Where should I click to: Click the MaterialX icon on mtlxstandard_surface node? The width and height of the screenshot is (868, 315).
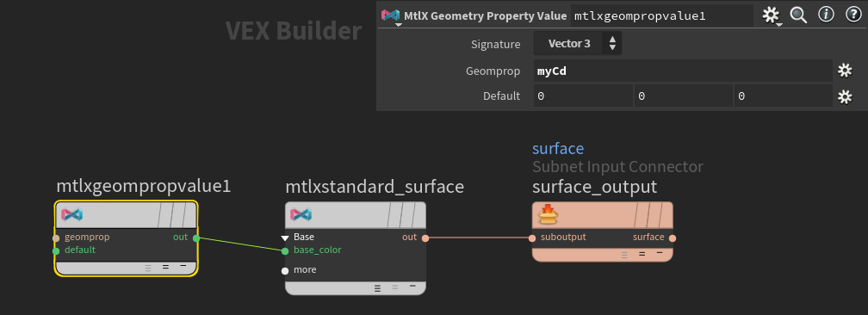[301, 215]
